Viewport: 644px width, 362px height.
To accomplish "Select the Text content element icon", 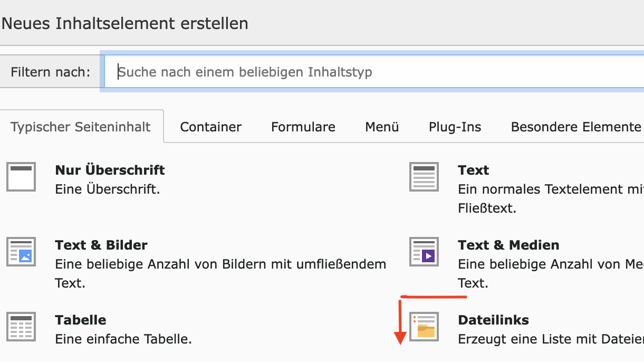I will click(424, 177).
